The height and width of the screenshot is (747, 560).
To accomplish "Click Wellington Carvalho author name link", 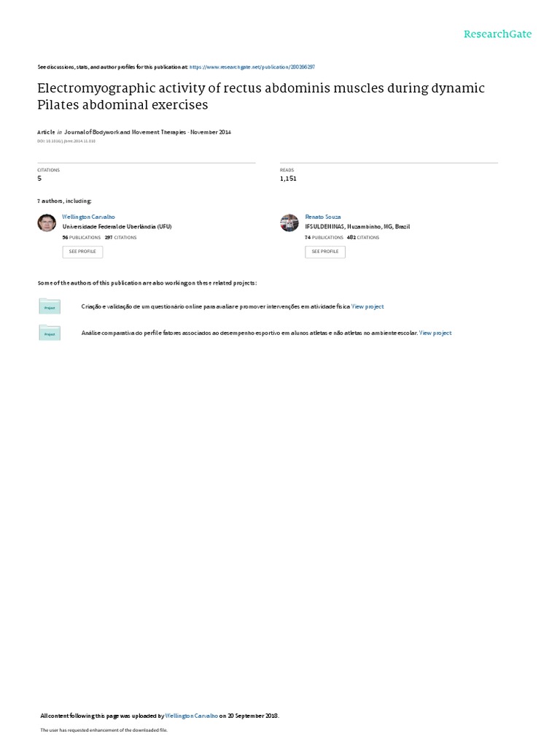I will coord(89,217).
